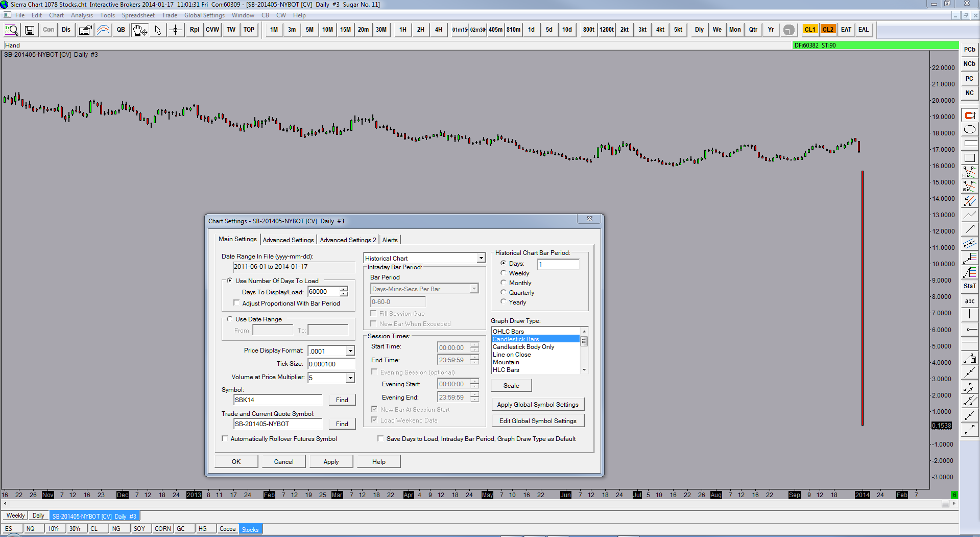Select Weekly historical bar period
980x537 pixels.
[x=504, y=273]
